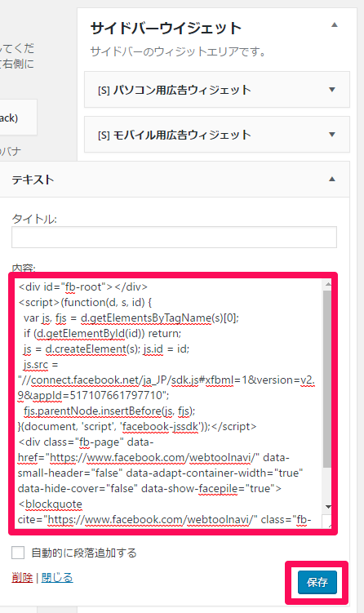This screenshot has width=364, height=613.
Task: Click the テキスト widget title
Action: tap(33, 180)
